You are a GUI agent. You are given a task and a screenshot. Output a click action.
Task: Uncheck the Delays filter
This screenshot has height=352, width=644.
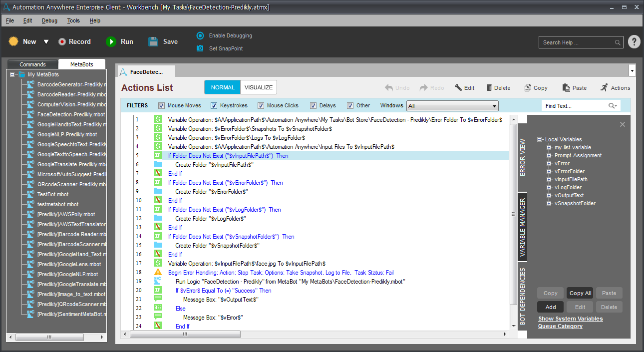(313, 105)
